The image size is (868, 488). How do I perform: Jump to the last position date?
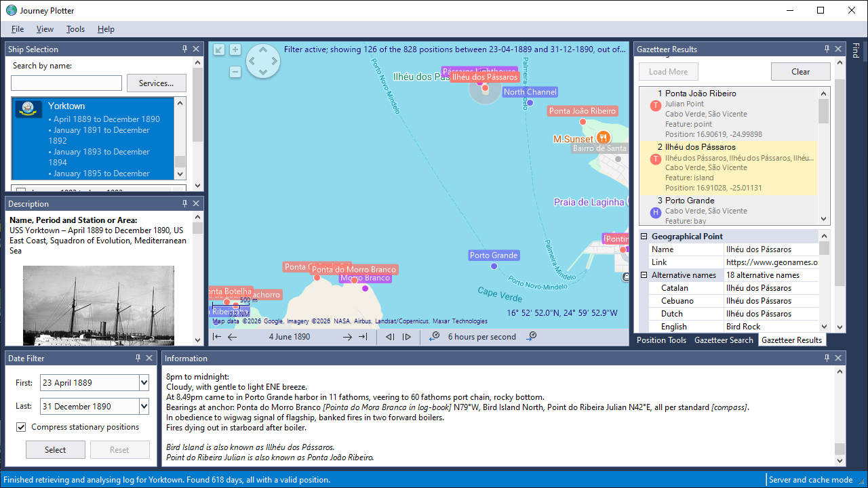click(x=363, y=337)
